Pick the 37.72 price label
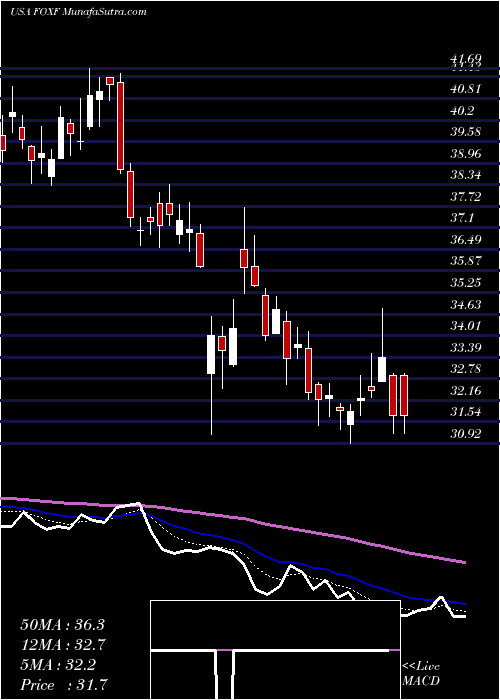Screen dimensions: 500x700 pyautogui.click(x=466, y=197)
